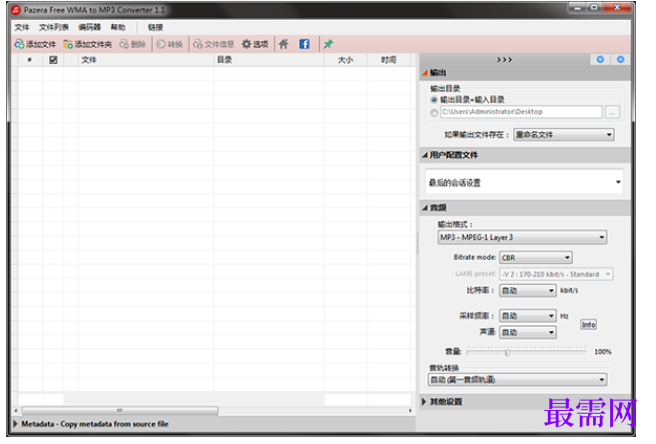Collapse the side panel with the >>> arrows

(504, 60)
